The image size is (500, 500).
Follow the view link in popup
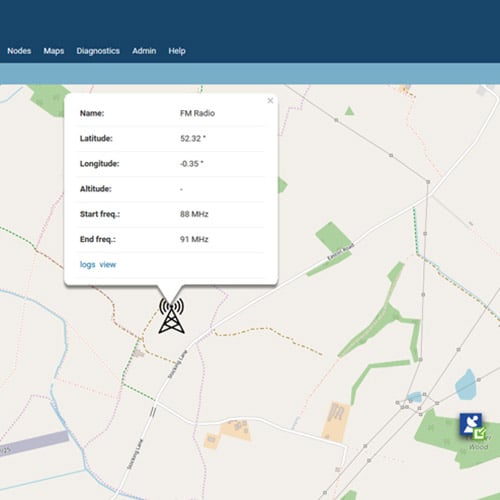tap(108, 265)
